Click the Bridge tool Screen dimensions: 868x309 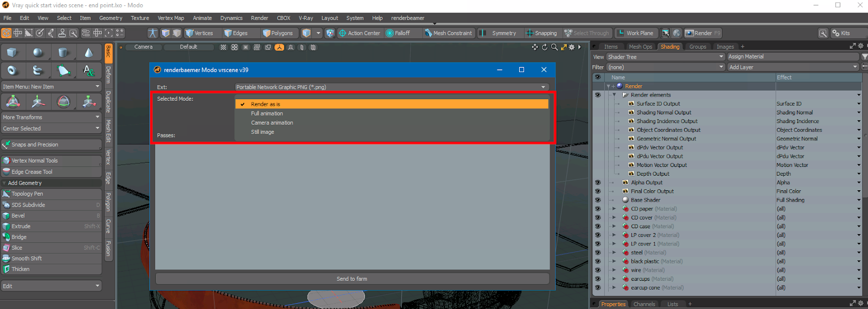point(51,237)
